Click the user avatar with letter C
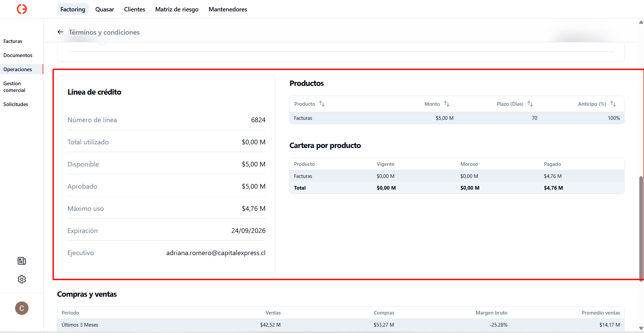The width and height of the screenshot is (644, 333). (x=22, y=308)
